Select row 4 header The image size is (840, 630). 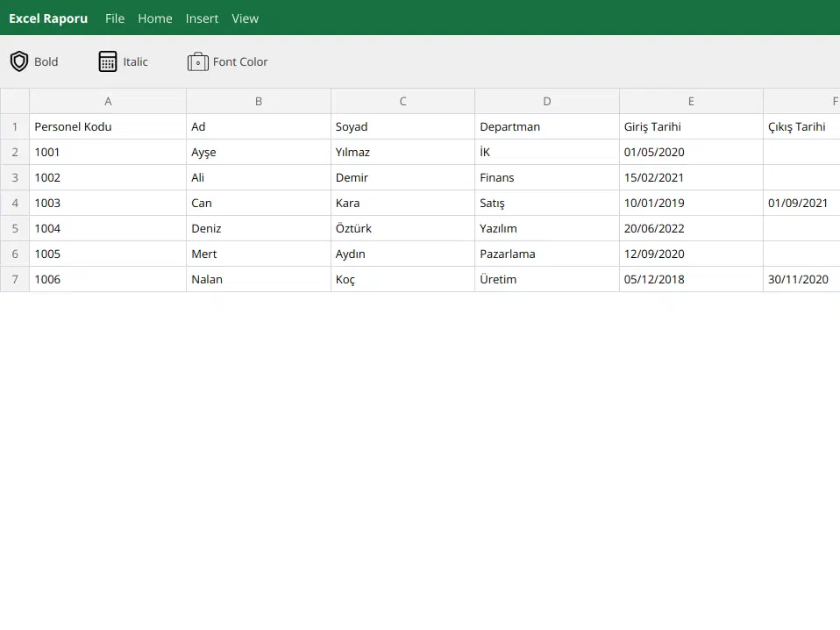pos(15,203)
